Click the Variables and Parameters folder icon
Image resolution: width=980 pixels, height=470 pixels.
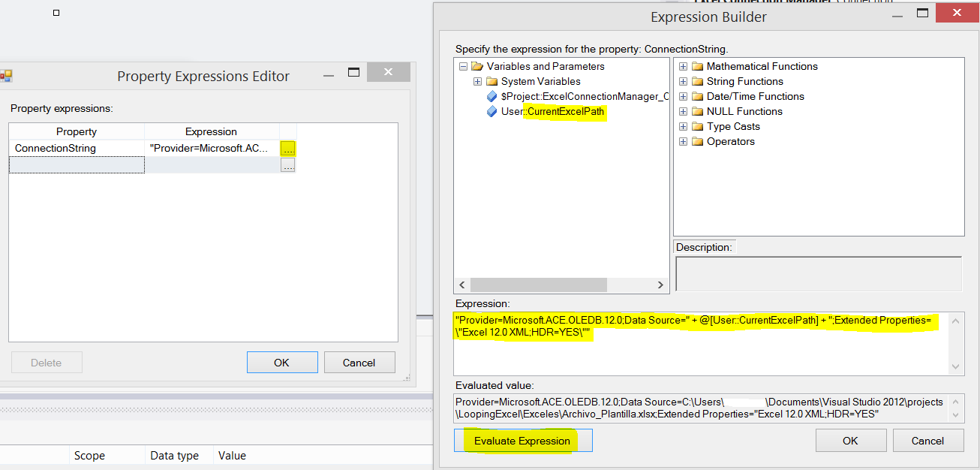477,66
